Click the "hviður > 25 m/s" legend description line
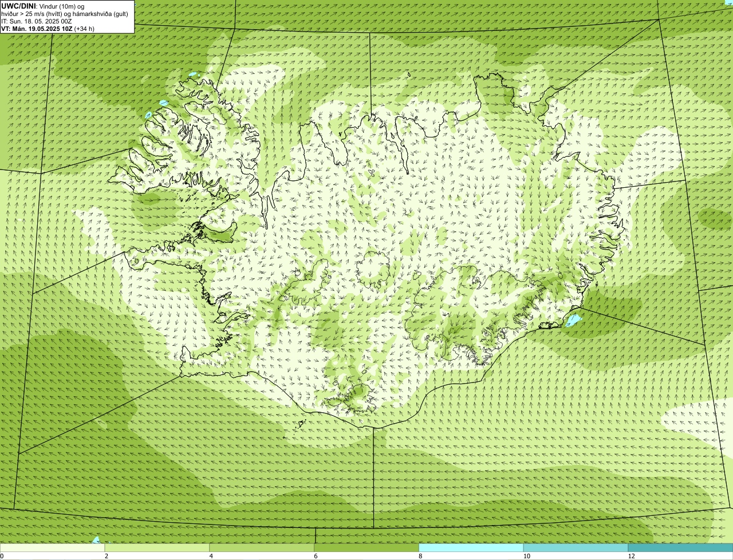The image size is (733, 560). [x=65, y=14]
